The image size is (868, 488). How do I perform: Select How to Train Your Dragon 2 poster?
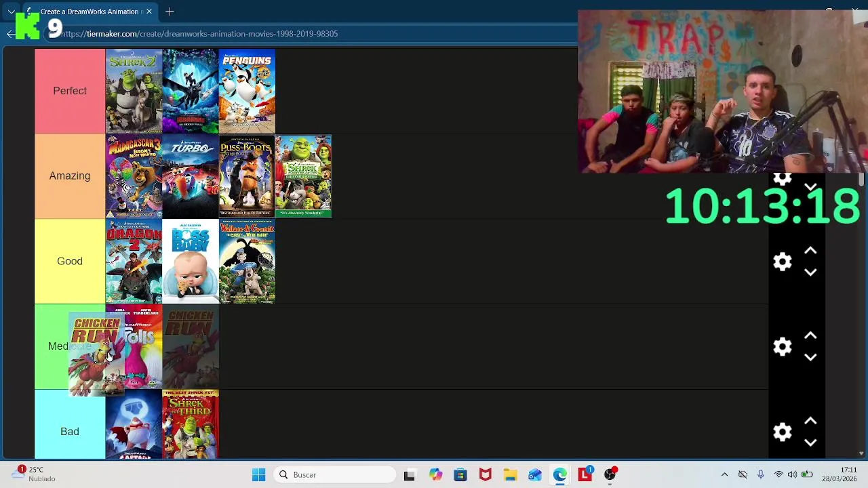tap(134, 262)
